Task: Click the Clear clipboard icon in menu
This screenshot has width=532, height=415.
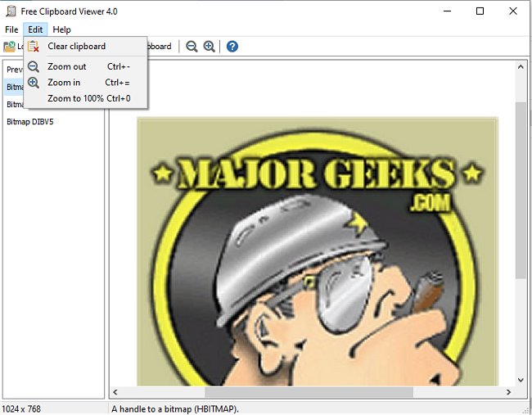Action: [34, 47]
